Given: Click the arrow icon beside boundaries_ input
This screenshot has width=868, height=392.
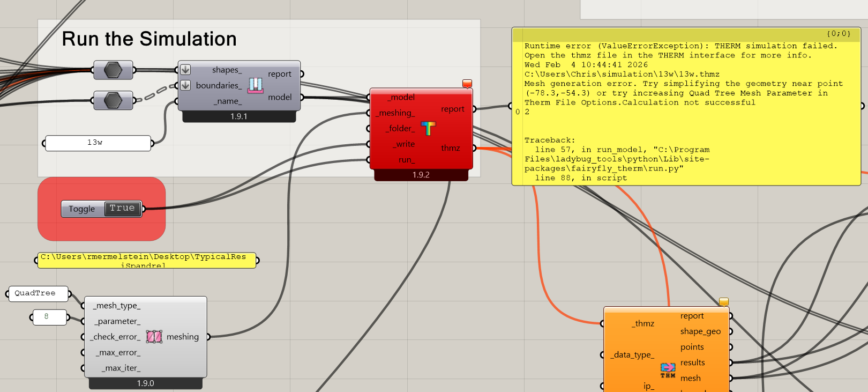Looking at the screenshot, I should click(185, 85).
